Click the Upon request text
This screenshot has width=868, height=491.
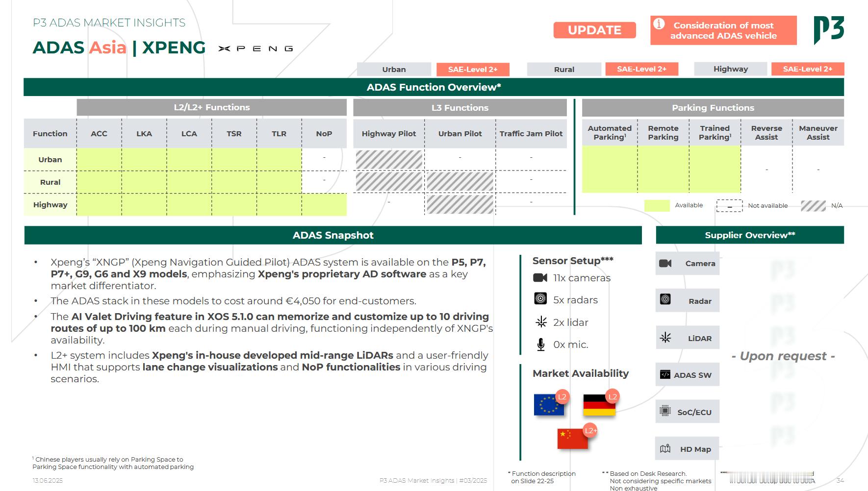783,356
